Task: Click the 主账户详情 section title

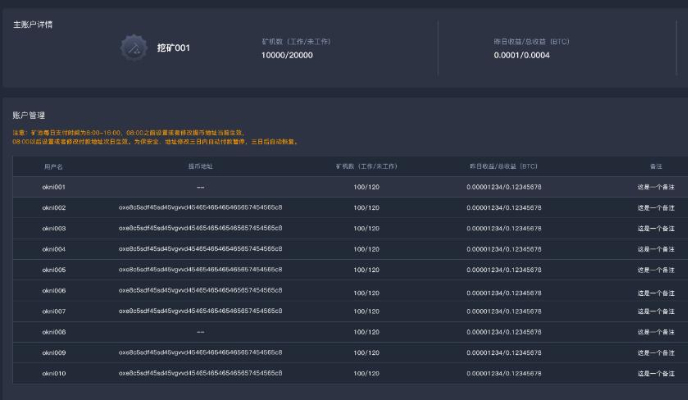Action: (x=33, y=25)
